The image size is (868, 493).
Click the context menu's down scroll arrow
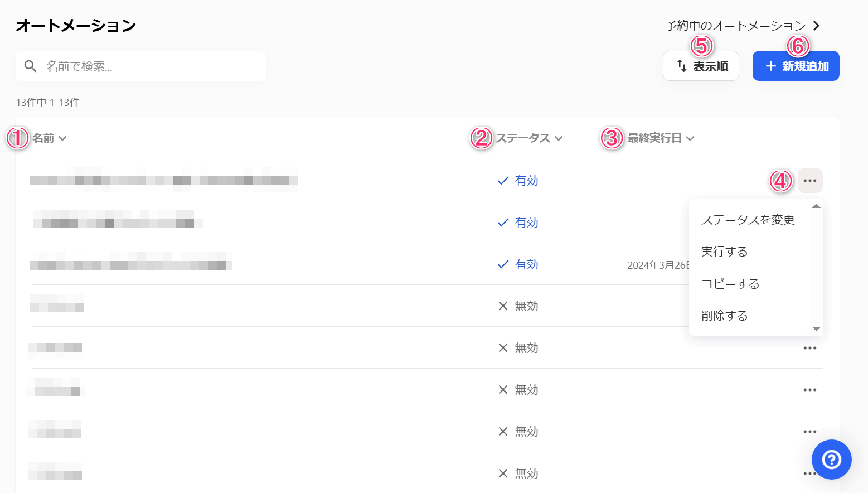click(x=816, y=329)
